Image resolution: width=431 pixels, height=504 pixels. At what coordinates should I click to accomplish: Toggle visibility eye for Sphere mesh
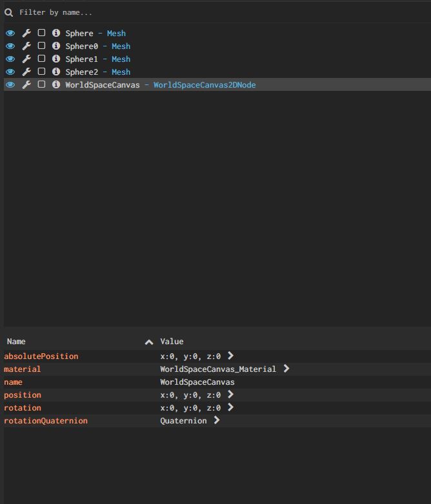pos(10,33)
